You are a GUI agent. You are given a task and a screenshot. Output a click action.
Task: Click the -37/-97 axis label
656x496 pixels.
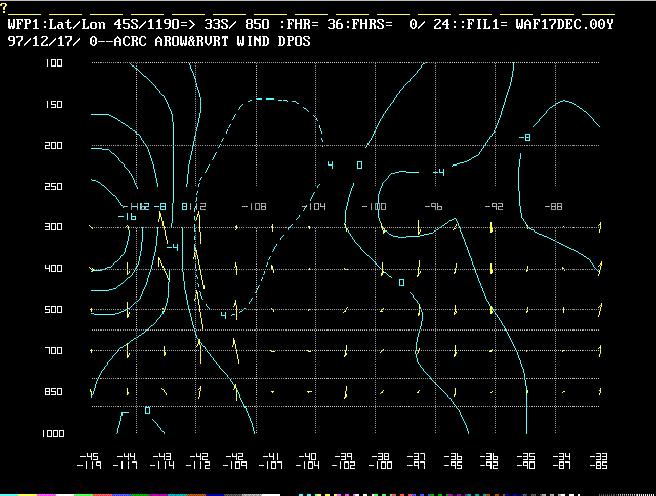(417, 460)
